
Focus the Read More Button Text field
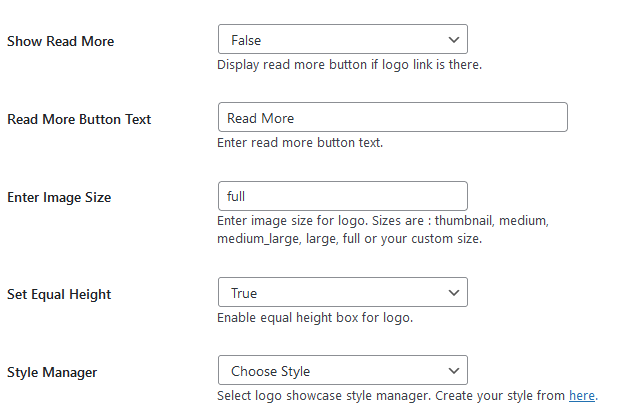click(392, 118)
